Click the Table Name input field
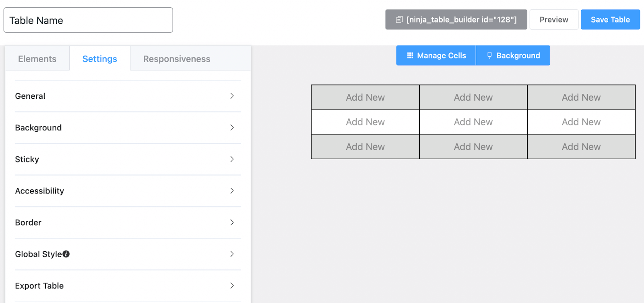Viewport: 644px width, 303px height. (88, 20)
